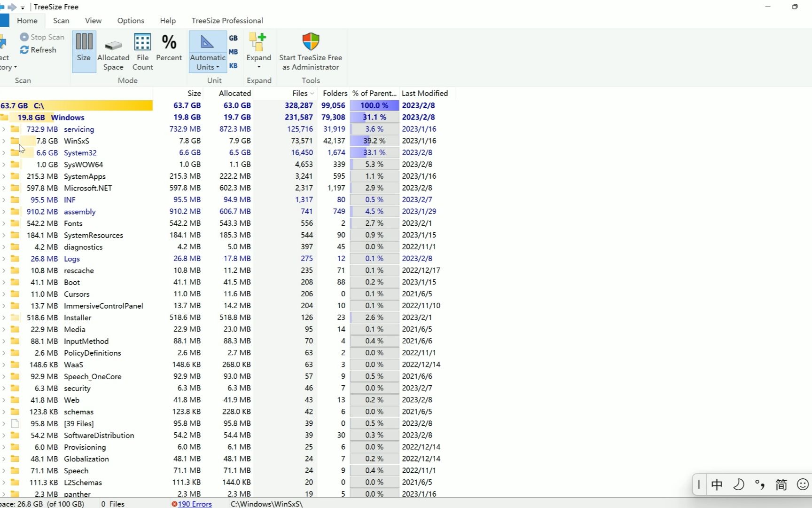Screen dimensions: 812x508
Task: Switch to Allocated Space mode
Action: tap(113, 52)
